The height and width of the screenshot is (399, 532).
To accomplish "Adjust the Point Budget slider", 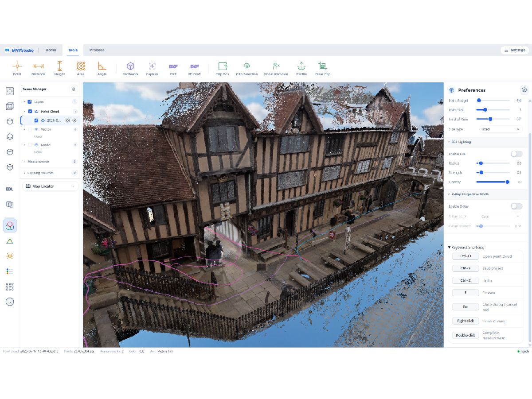I will pos(493,101).
